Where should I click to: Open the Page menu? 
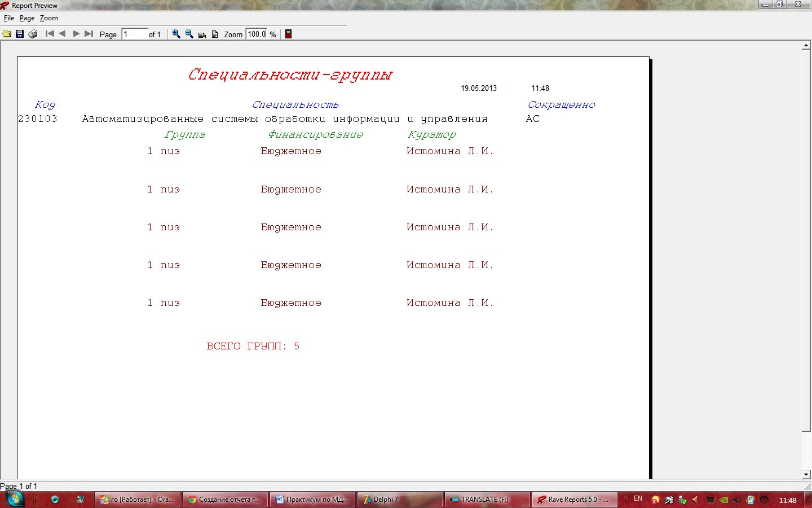(x=27, y=18)
